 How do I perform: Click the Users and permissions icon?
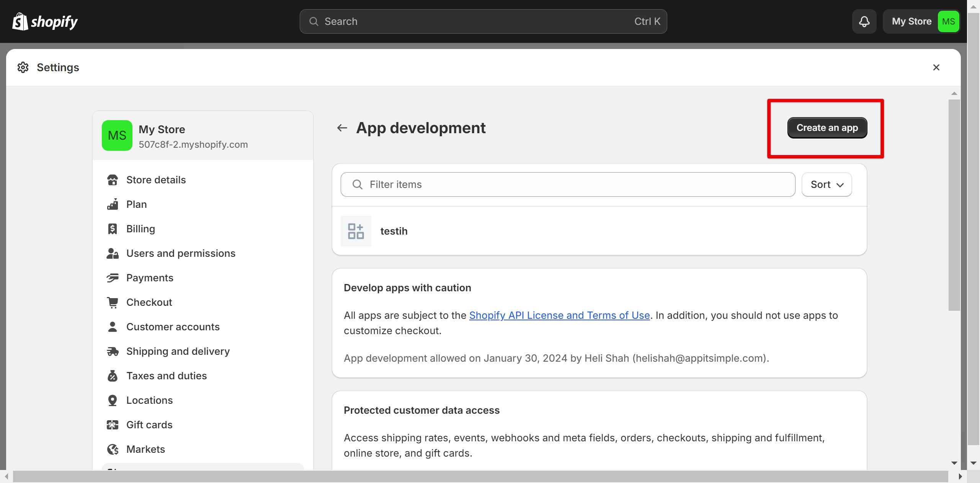113,253
